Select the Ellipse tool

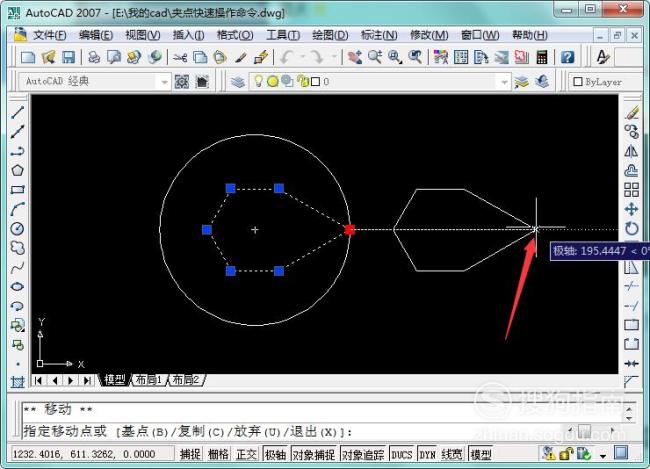[x=17, y=287]
